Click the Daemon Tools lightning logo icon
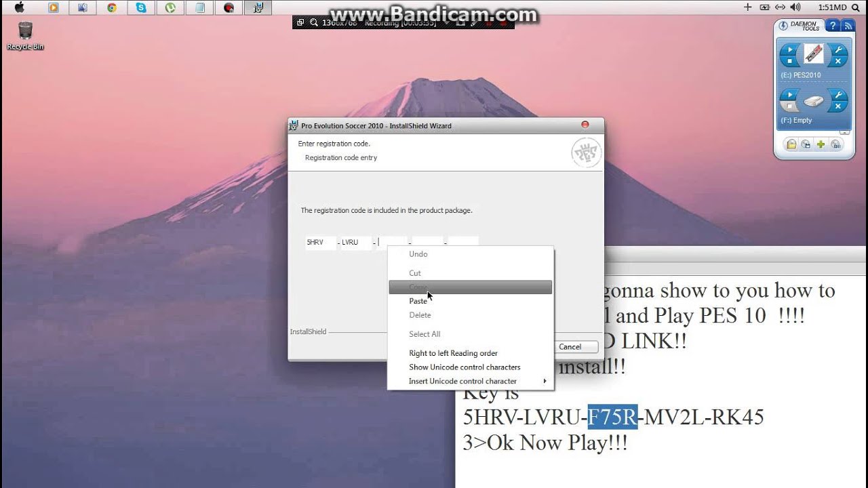Screen dimensions: 868x488 click(x=783, y=26)
